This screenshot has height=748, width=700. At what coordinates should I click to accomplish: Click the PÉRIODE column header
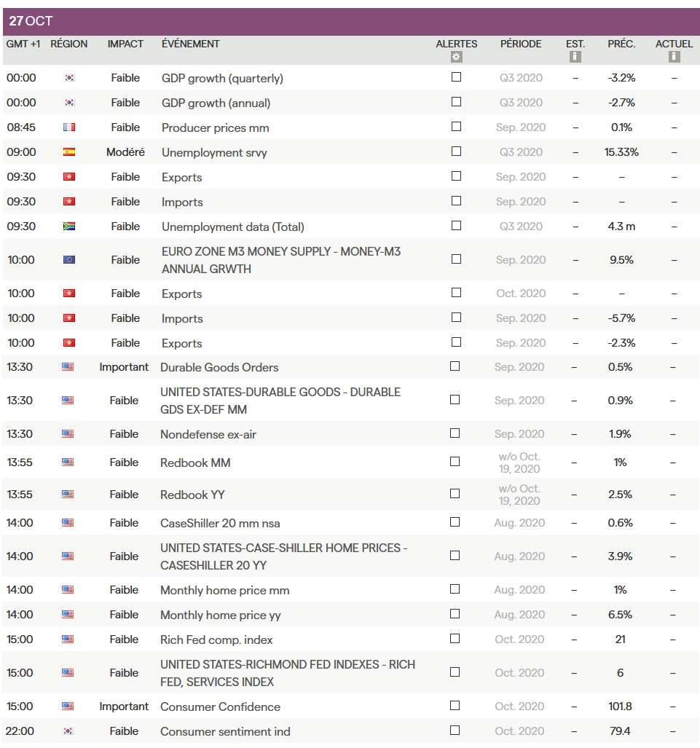coord(521,44)
